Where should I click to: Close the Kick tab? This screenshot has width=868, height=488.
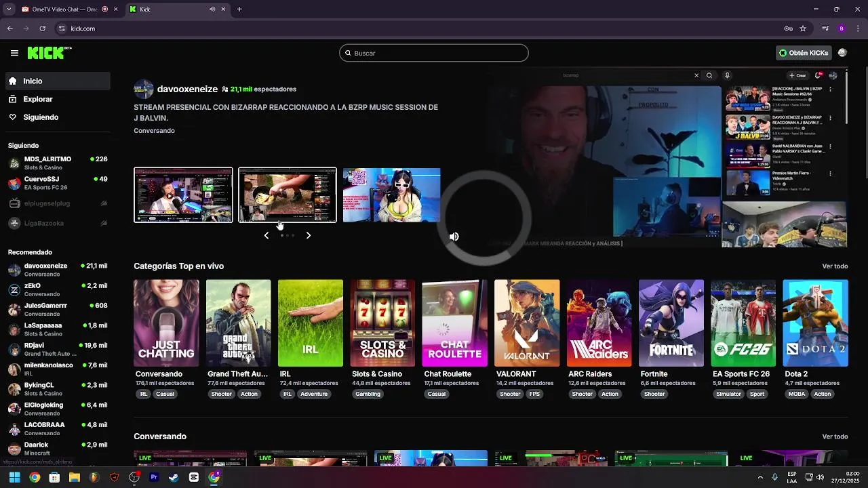point(223,9)
